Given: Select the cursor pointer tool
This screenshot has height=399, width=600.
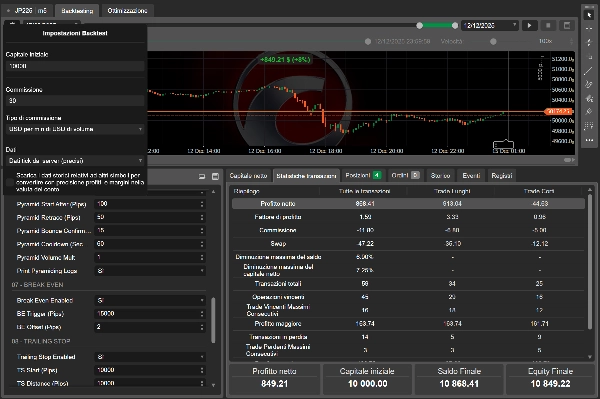Looking at the screenshot, I should [x=589, y=15].
